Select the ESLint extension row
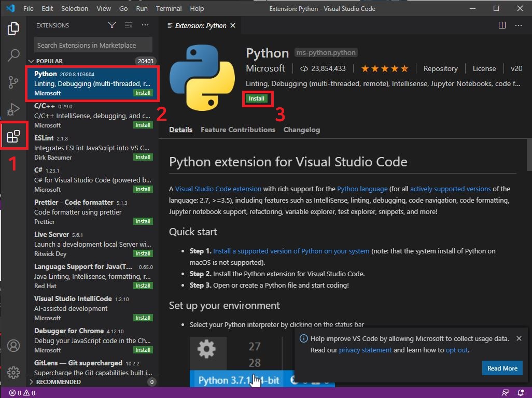Image resolution: width=532 pixels, height=398 pixels. pyautogui.click(x=92, y=148)
